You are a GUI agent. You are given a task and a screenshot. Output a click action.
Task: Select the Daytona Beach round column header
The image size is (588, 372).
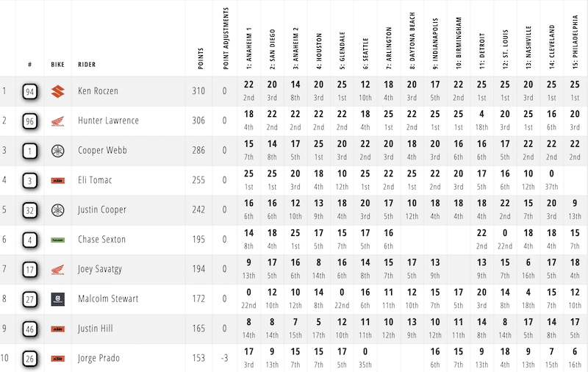point(412,40)
